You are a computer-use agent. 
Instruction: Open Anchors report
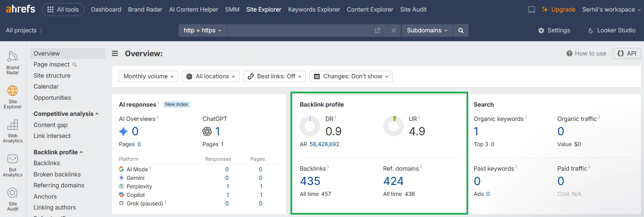tap(45, 197)
